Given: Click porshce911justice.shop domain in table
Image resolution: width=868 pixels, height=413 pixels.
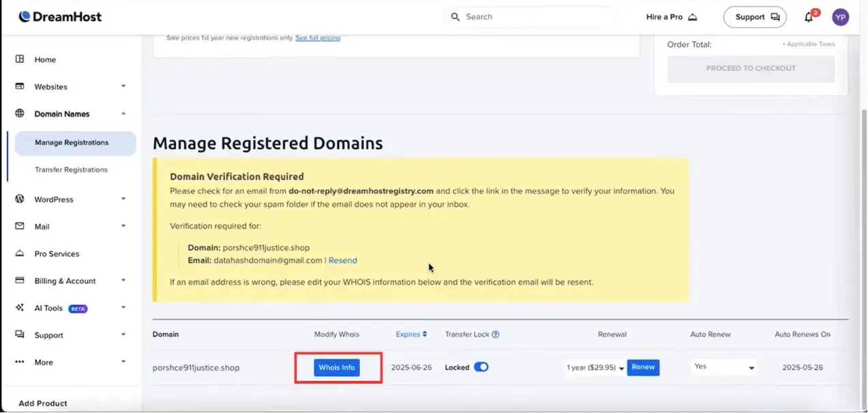Looking at the screenshot, I should (196, 368).
